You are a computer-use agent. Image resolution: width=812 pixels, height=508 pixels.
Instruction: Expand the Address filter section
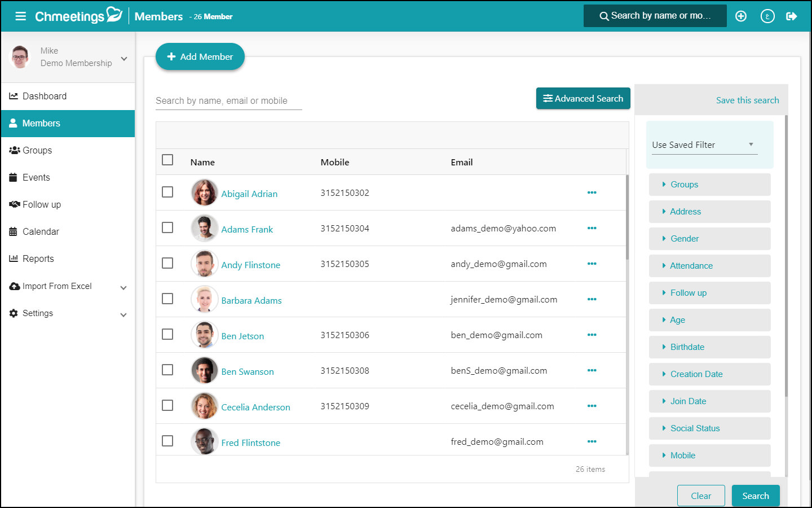709,212
